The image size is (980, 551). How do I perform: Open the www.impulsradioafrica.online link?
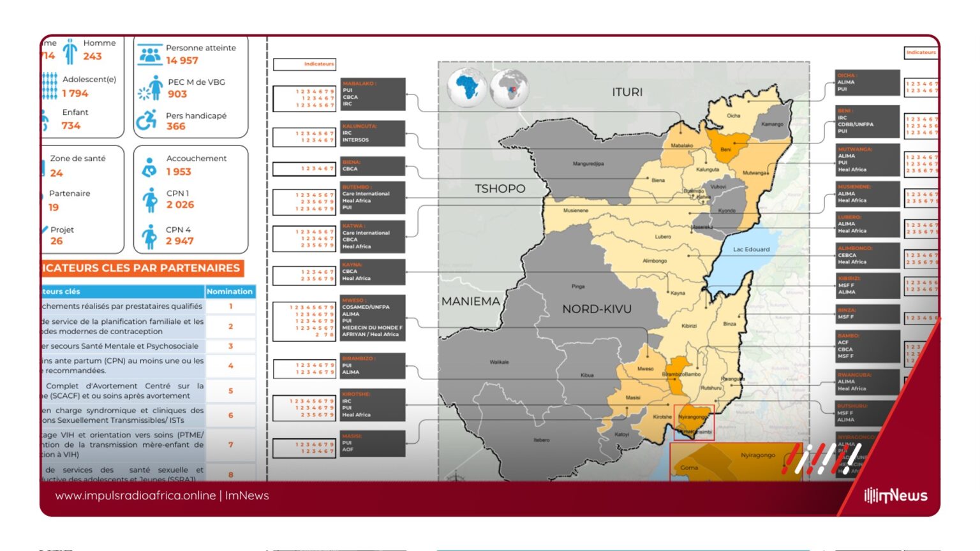tap(135, 496)
